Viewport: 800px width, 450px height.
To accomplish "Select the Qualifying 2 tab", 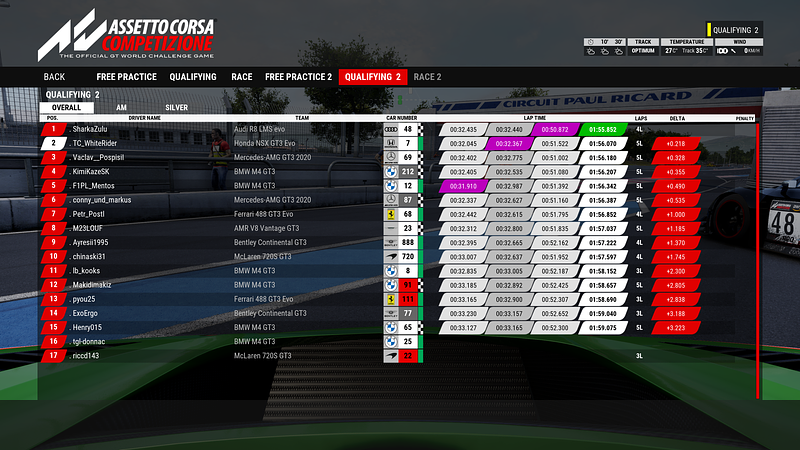I will click(x=373, y=77).
